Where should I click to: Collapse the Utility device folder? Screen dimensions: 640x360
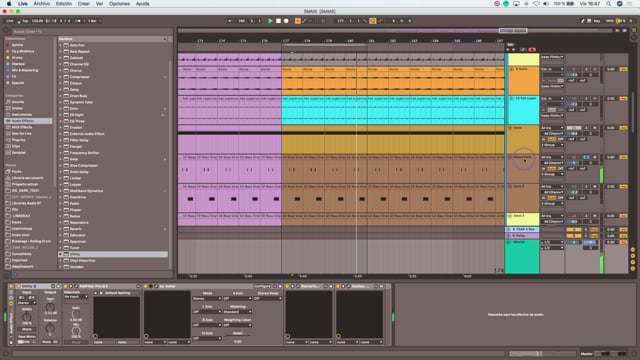[60, 254]
